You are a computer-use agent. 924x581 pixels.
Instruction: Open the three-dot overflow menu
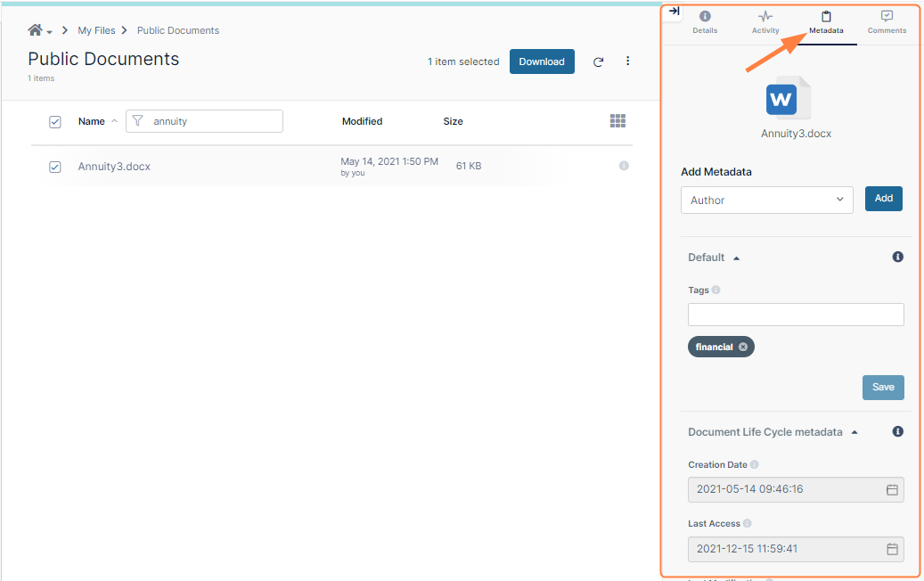pos(628,61)
